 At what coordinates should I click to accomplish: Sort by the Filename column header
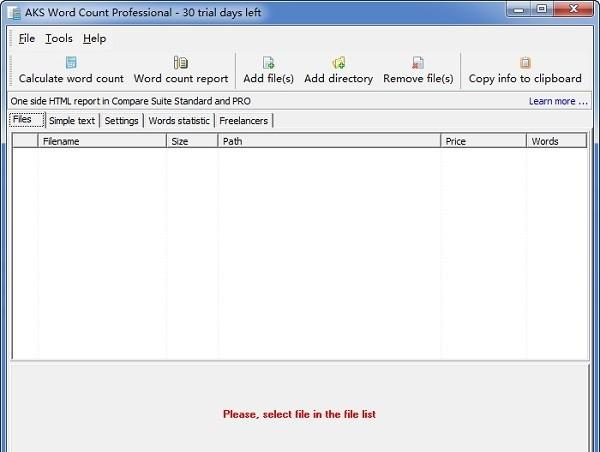pyautogui.click(x=102, y=141)
